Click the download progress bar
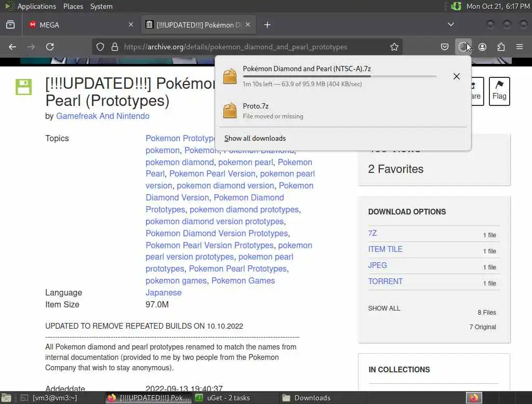This screenshot has height=404, width=532. [340, 76]
